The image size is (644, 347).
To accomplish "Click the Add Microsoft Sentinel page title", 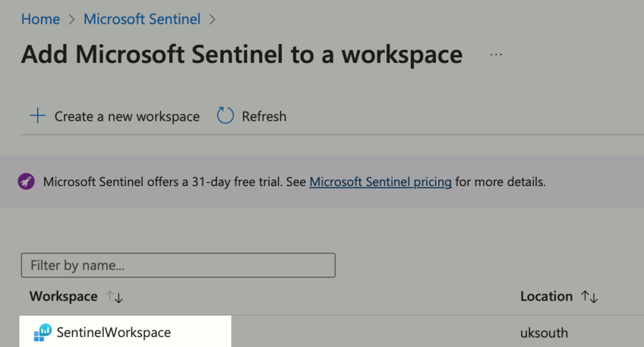I will (x=241, y=55).
